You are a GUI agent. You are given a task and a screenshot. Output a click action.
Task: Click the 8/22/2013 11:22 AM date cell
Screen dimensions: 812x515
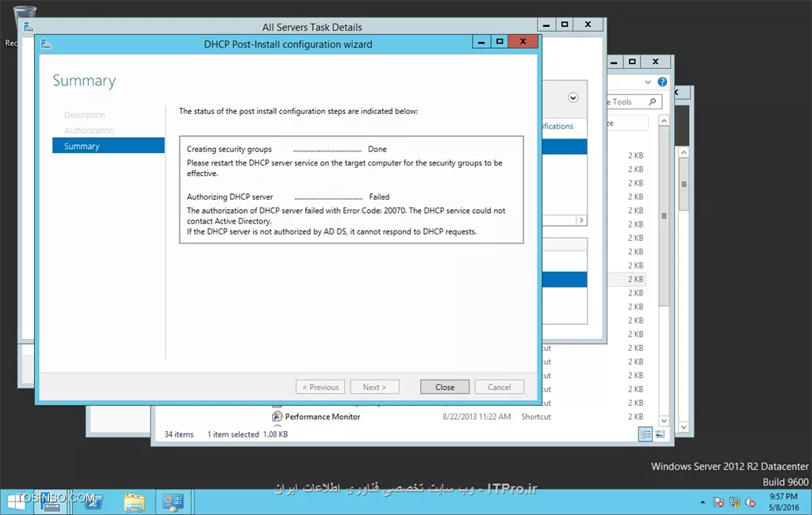pyautogui.click(x=477, y=417)
